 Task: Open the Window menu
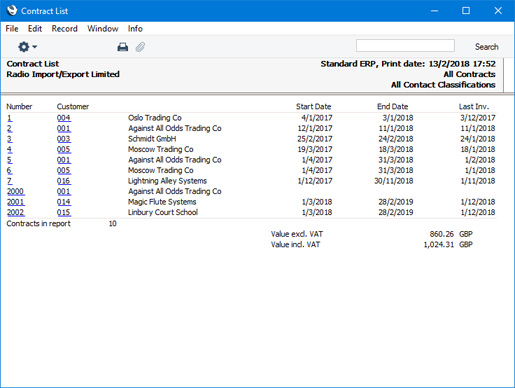pyautogui.click(x=103, y=29)
